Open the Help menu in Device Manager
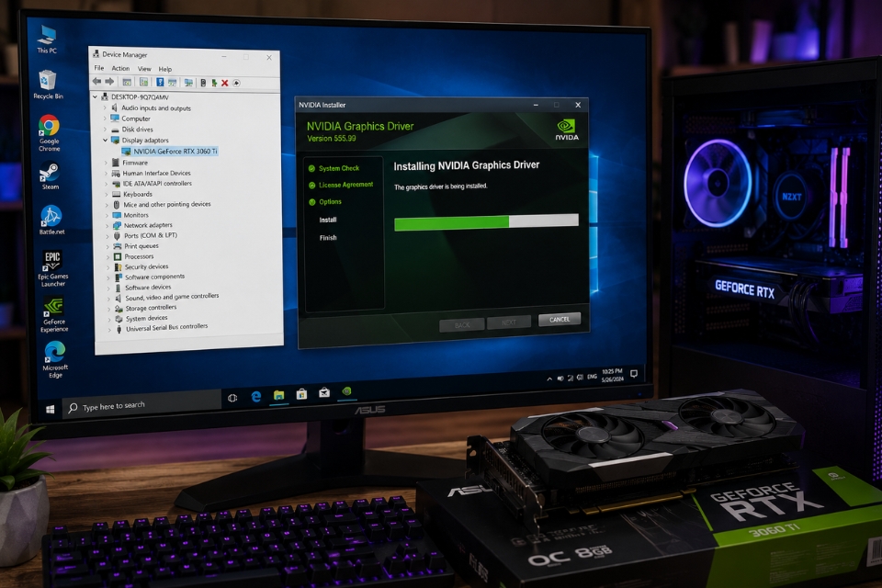 [164, 69]
